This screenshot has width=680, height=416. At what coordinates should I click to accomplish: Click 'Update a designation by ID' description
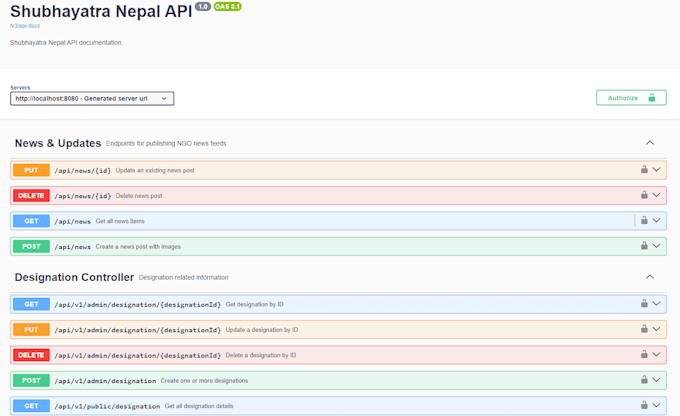pos(262,330)
